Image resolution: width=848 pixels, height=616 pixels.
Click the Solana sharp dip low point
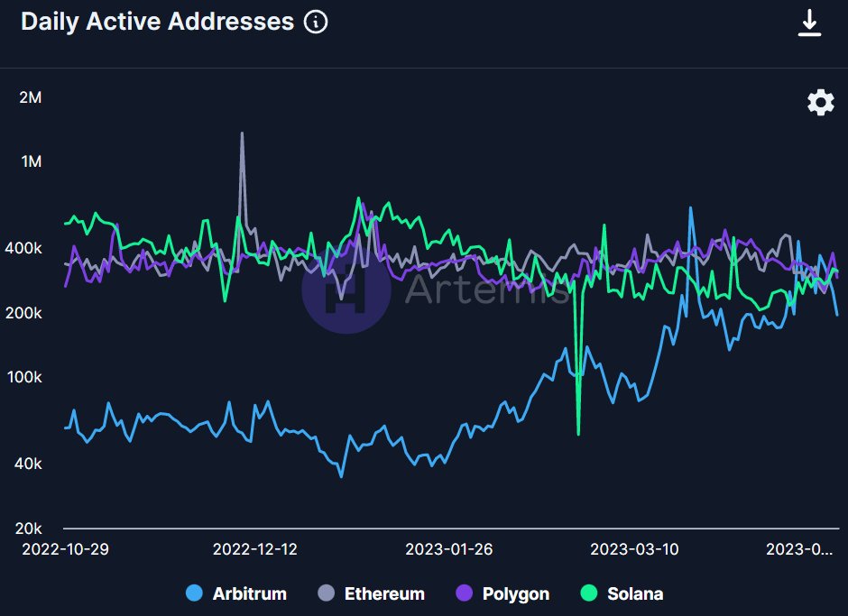point(578,434)
